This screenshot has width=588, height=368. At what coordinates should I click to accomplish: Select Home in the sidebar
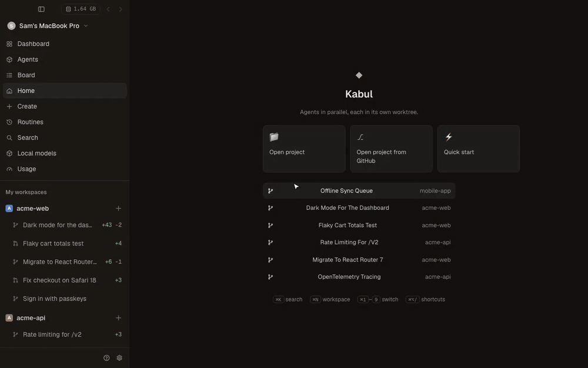click(65, 91)
